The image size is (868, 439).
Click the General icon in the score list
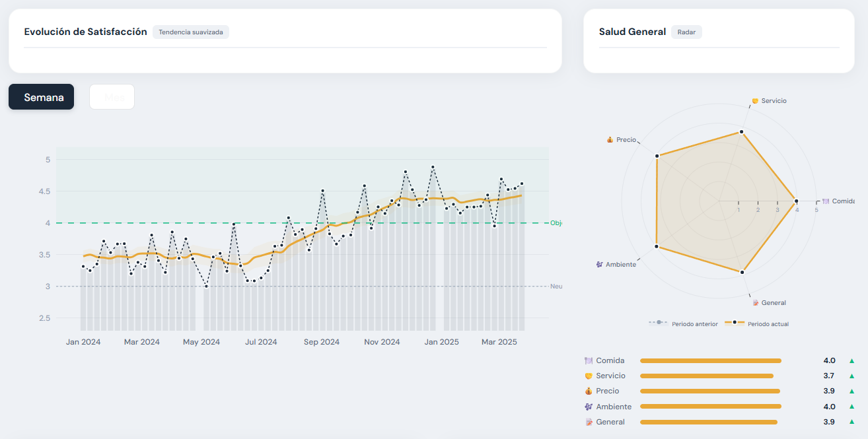coord(589,422)
